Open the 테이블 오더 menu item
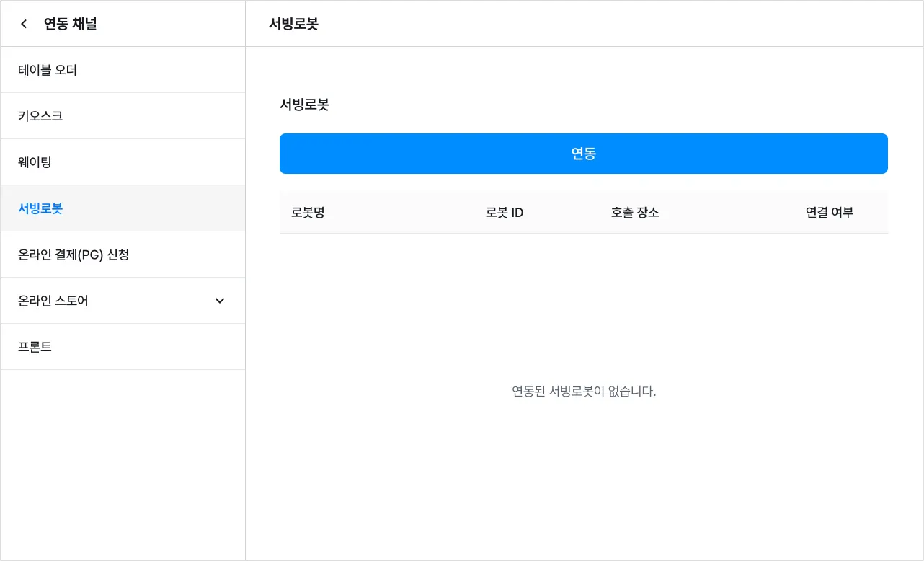This screenshot has height=561, width=924. coord(48,70)
